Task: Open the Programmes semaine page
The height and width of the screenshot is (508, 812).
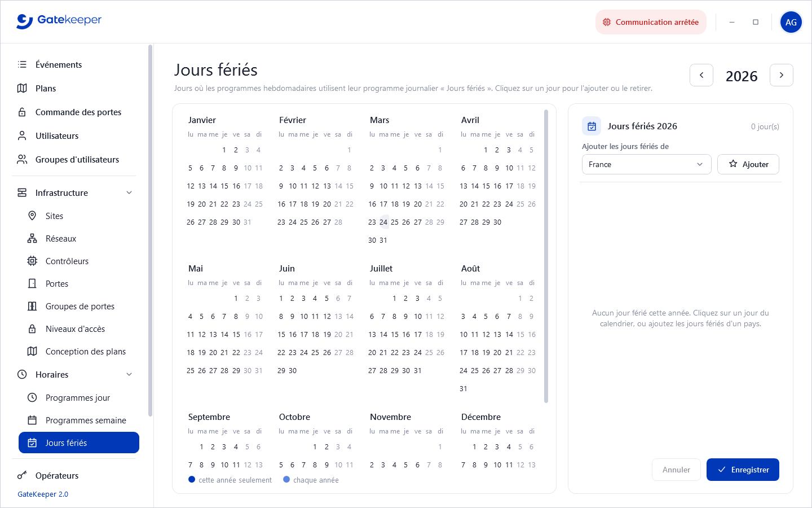Action: (x=79, y=420)
